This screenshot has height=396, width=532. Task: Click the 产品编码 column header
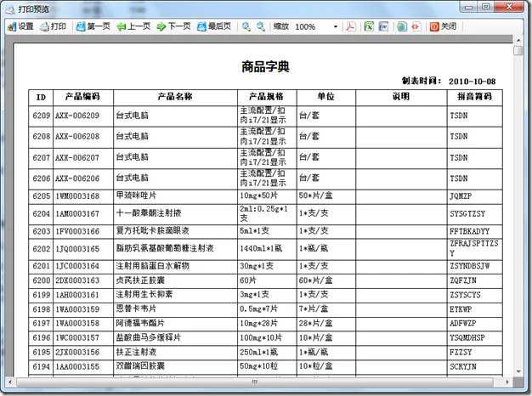(82, 97)
